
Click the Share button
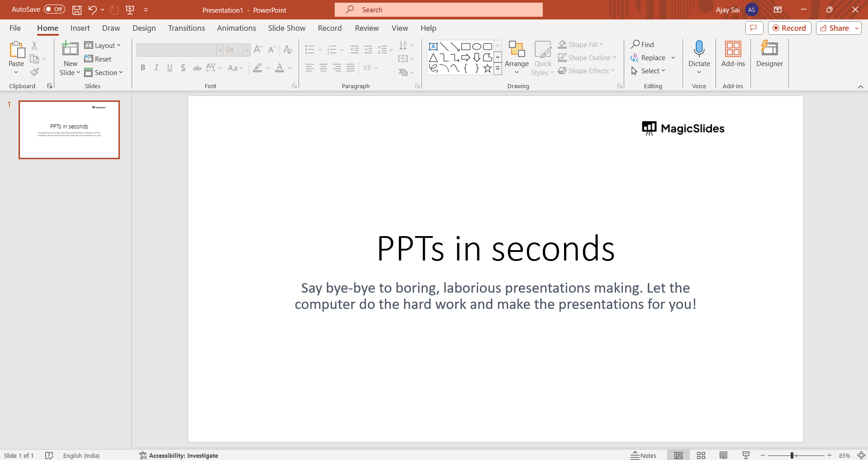835,28
